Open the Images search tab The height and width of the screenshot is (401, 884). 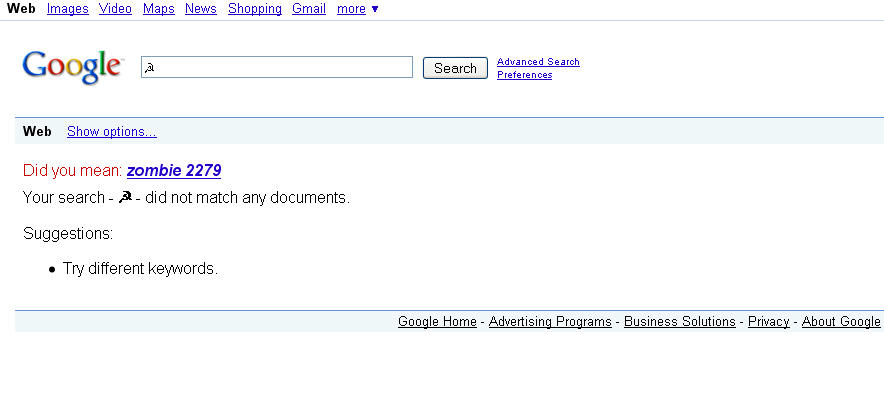[68, 8]
